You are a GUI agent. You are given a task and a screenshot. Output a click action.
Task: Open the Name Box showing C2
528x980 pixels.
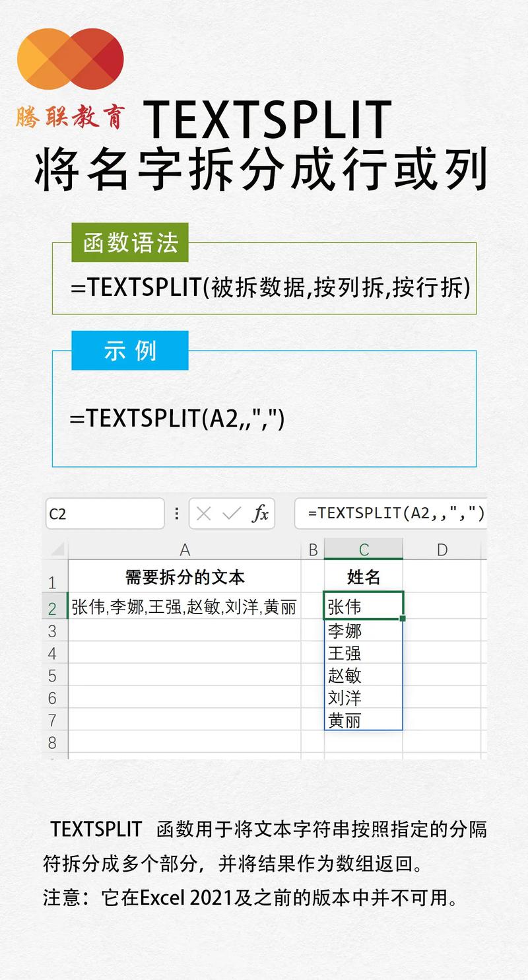104,513
